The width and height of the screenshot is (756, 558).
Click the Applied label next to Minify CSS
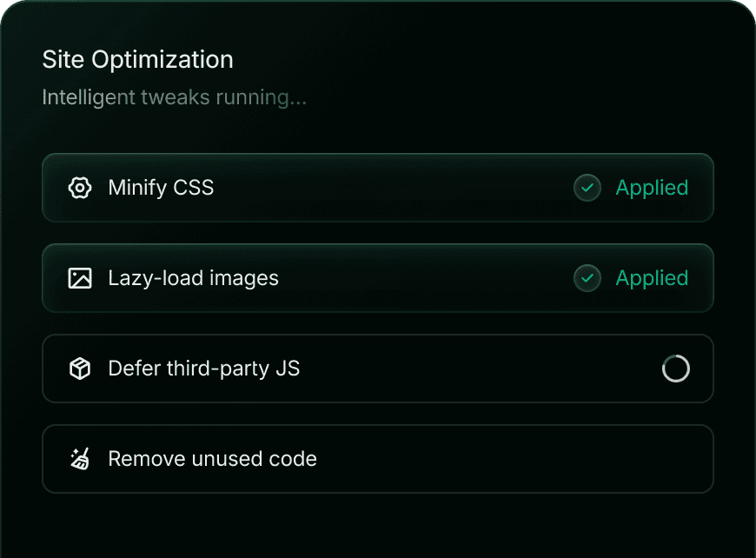(x=652, y=188)
